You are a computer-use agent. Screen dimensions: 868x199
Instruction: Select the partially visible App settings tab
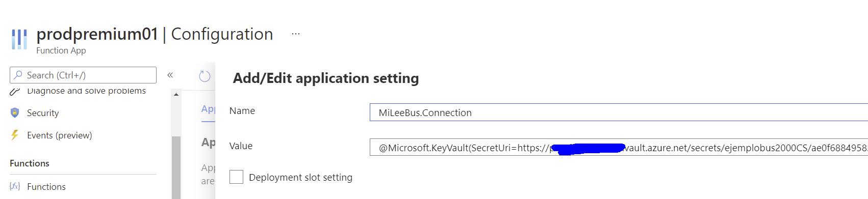(x=208, y=109)
